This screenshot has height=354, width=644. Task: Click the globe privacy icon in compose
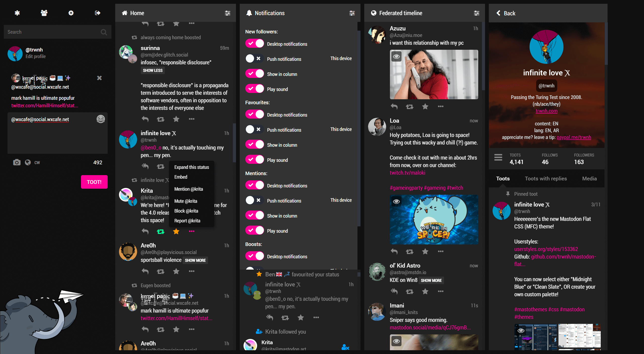[x=28, y=162]
